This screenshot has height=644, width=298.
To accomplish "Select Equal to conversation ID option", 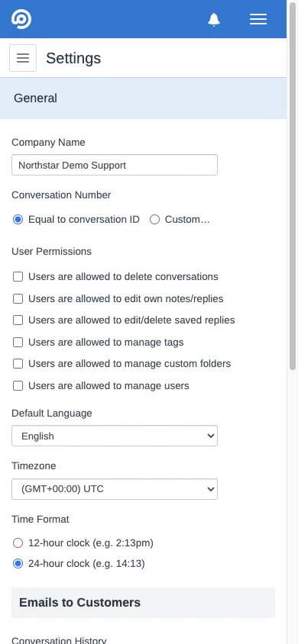I will [x=18, y=220].
